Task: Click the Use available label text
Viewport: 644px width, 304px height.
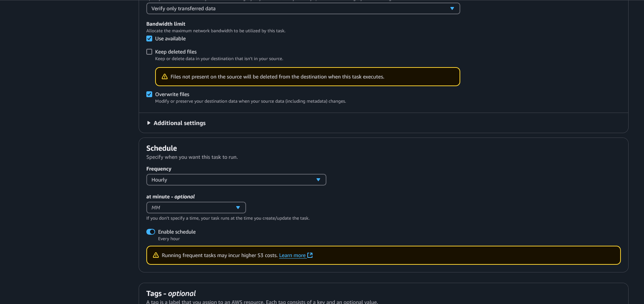Action: (171, 39)
